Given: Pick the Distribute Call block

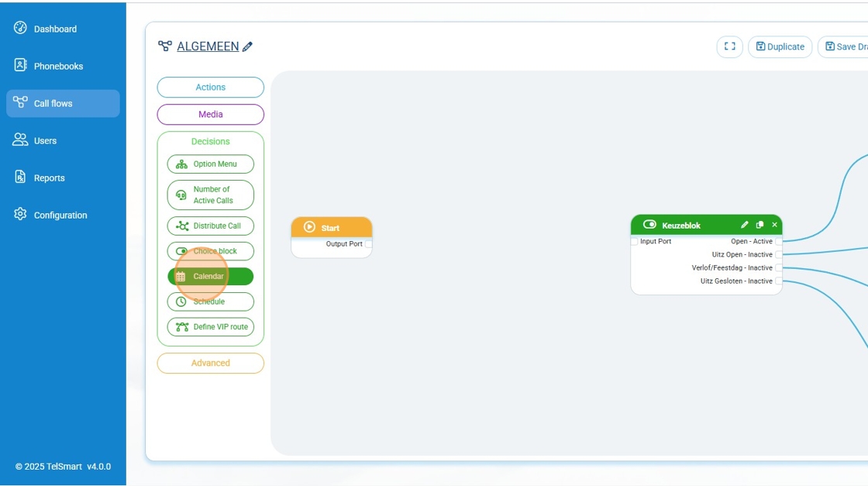Looking at the screenshot, I should [x=210, y=226].
